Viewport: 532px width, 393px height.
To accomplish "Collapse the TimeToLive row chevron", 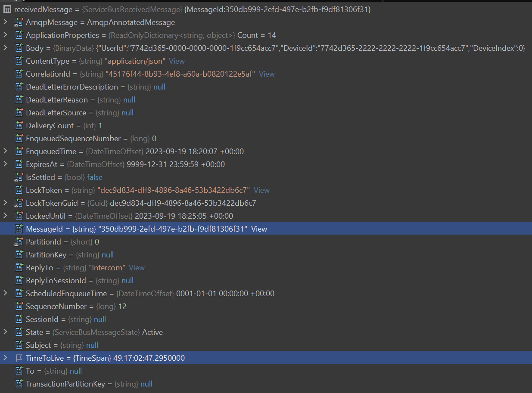I will [4, 358].
